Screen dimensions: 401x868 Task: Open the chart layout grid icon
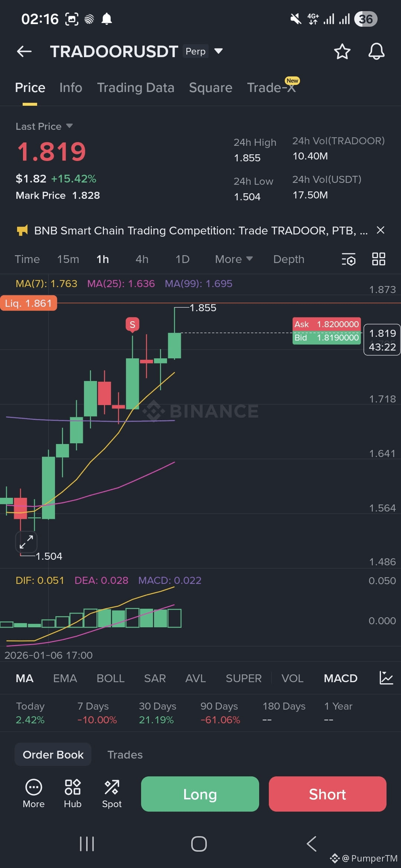378,259
